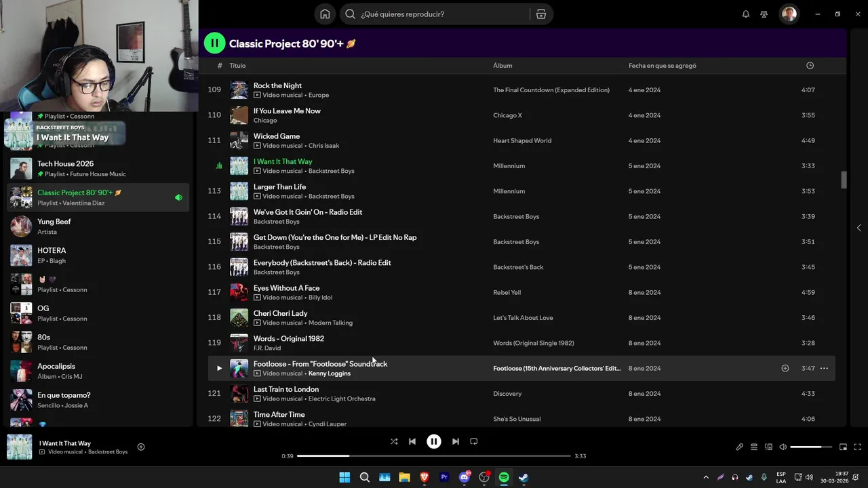The image size is (868, 488).
Task: Open the HOTERA EP in library
Action: click(98, 256)
